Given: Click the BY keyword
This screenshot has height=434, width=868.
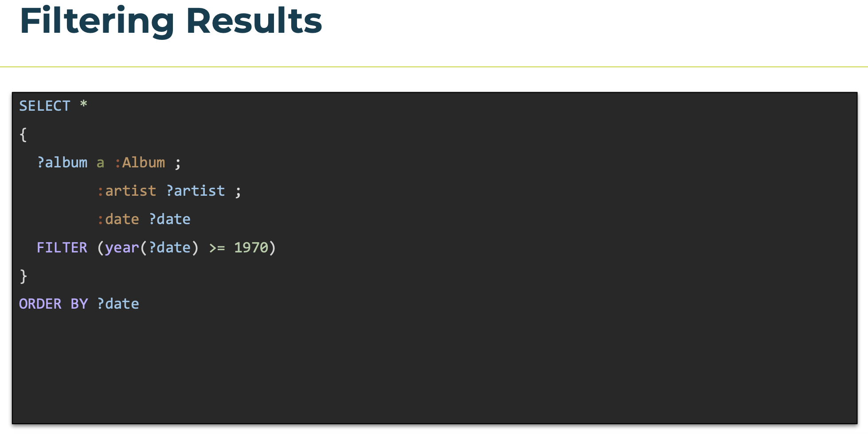Looking at the screenshot, I should tap(79, 304).
